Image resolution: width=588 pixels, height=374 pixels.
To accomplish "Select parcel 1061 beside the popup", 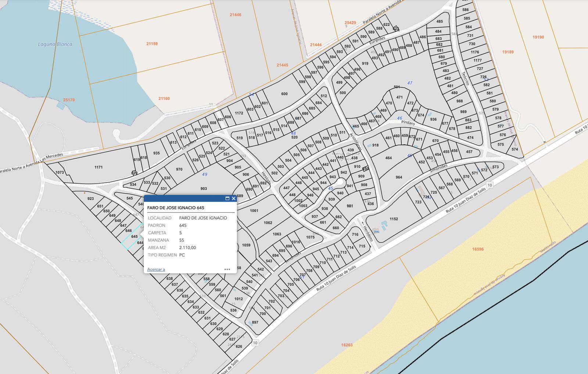I will (254, 211).
